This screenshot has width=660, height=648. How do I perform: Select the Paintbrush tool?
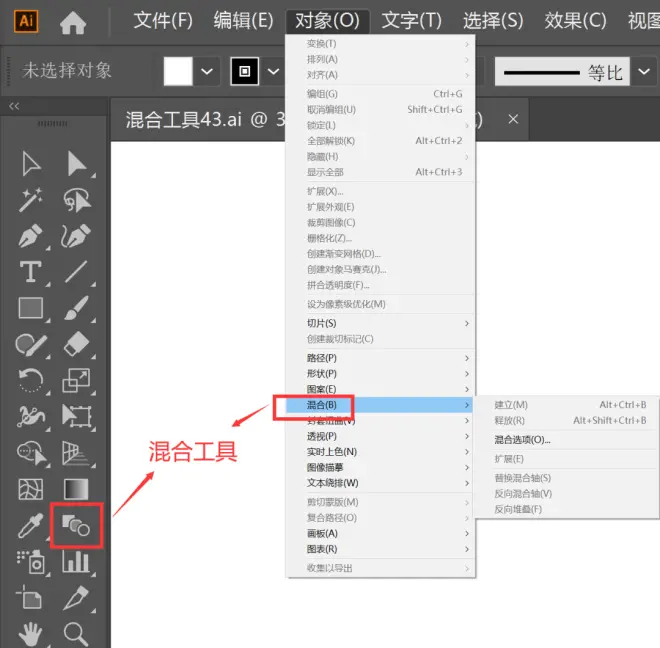click(77, 308)
